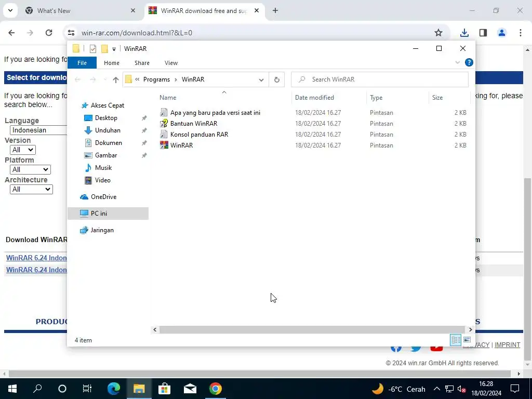This screenshot has width=532, height=399.
Task: Switch to What's New Chrome tab
Action: 79,10
